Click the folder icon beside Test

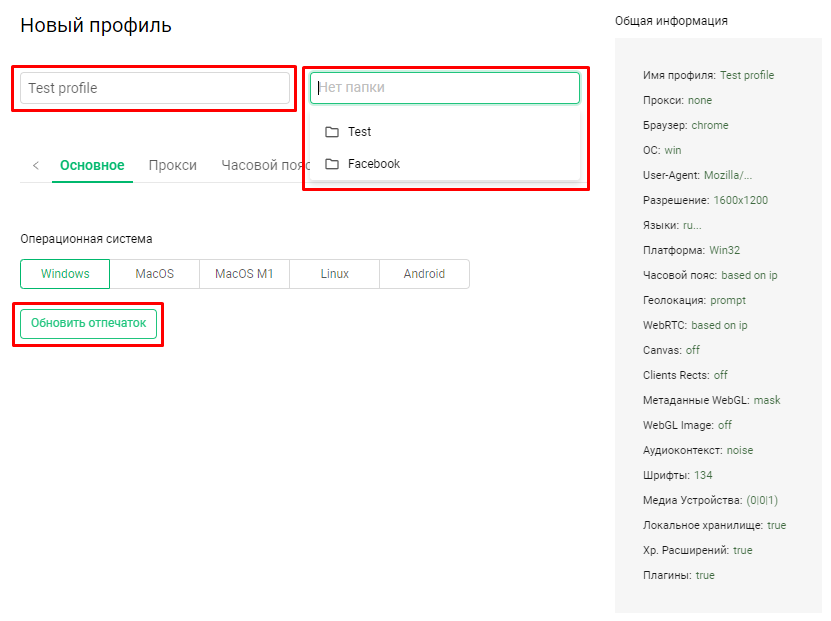pyautogui.click(x=332, y=132)
